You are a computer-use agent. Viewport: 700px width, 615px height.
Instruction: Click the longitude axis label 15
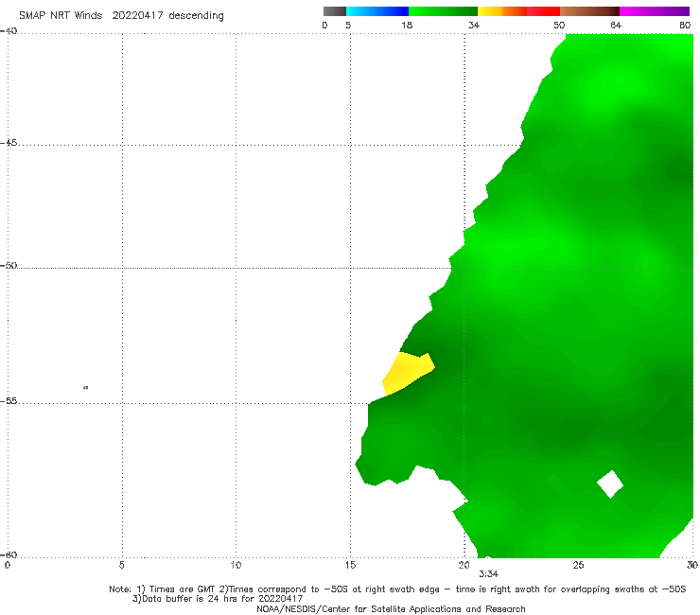click(350, 565)
